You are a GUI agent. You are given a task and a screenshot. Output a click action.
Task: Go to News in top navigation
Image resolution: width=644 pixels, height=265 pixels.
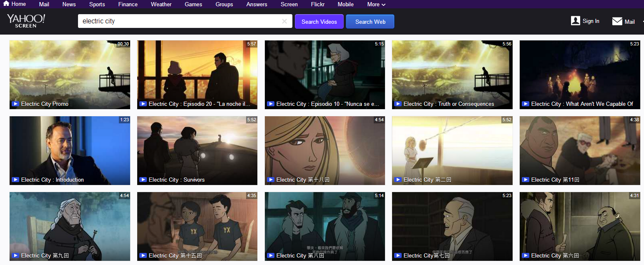(69, 4)
